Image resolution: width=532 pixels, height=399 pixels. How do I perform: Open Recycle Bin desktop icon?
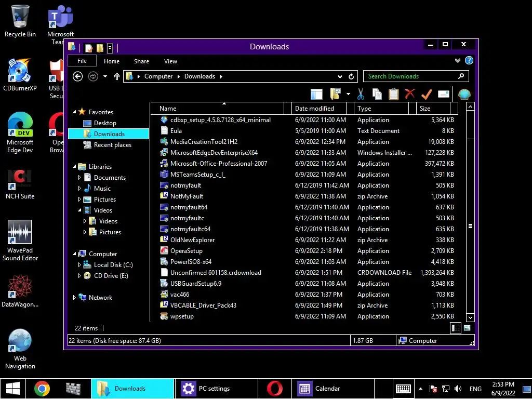pyautogui.click(x=20, y=21)
